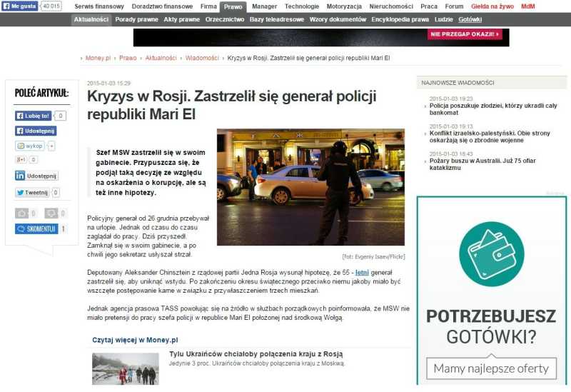Open the Motoryzacja menu item

point(344,6)
